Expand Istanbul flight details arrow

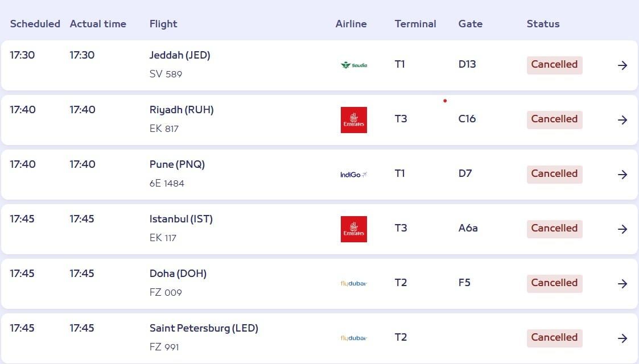(622, 229)
